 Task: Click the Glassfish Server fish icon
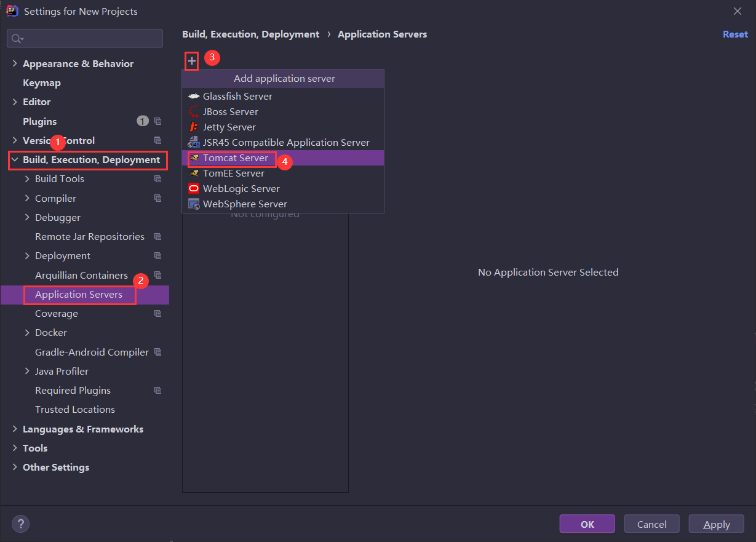point(194,97)
